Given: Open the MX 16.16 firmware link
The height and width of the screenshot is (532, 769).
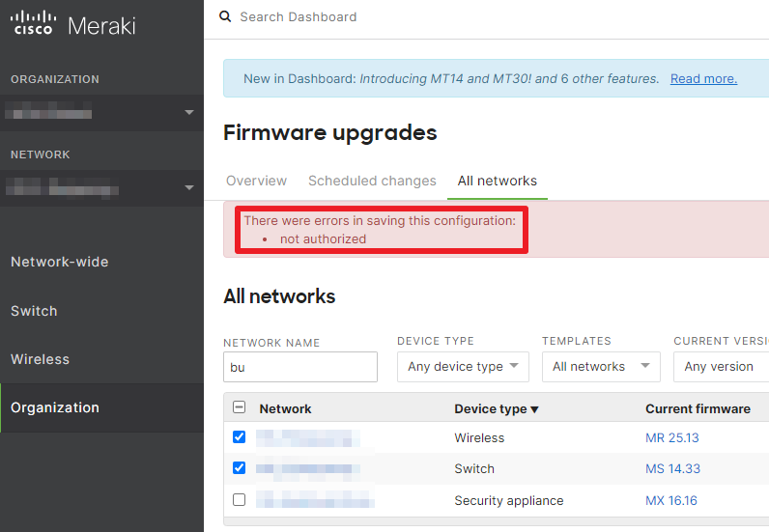Looking at the screenshot, I should click(x=670, y=500).
